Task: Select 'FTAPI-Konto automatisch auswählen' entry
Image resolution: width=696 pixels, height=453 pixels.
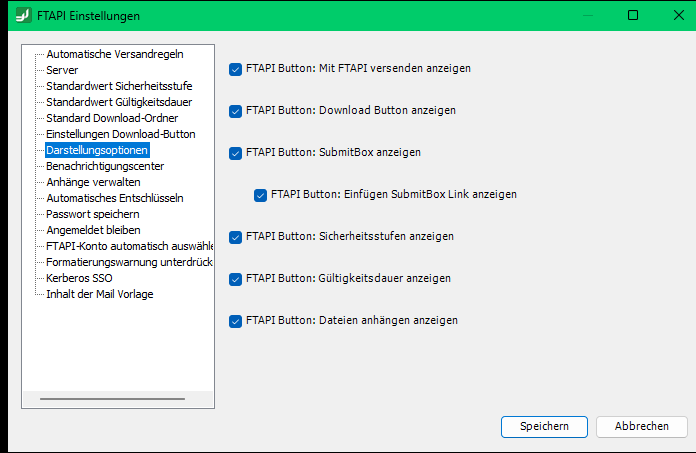Action: pos(129,246)
